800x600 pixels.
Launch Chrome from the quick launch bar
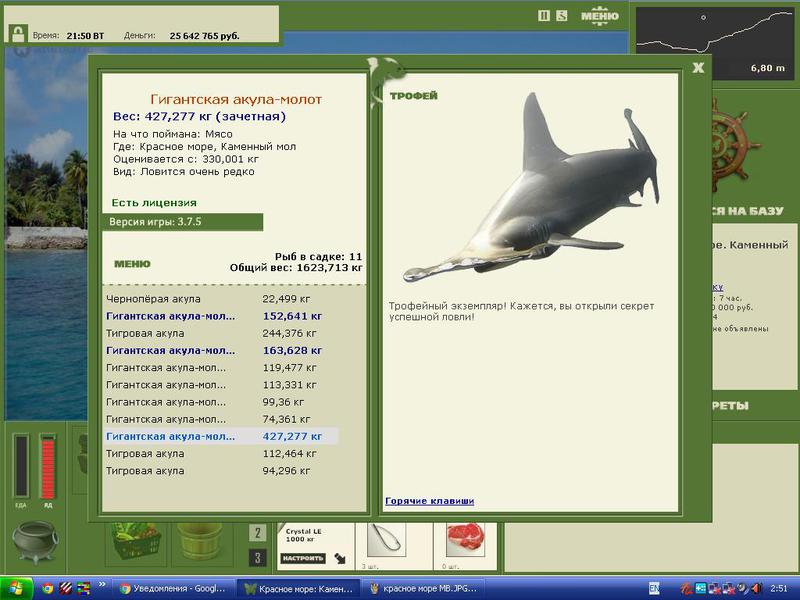pyautogui.click(x=47, y=589)
